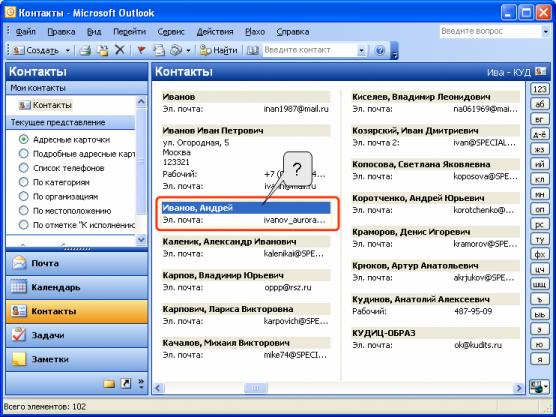556x417 pixels.
Task: Select contact Иванов Иван Петрович
Action: click(x=246, y=130)
